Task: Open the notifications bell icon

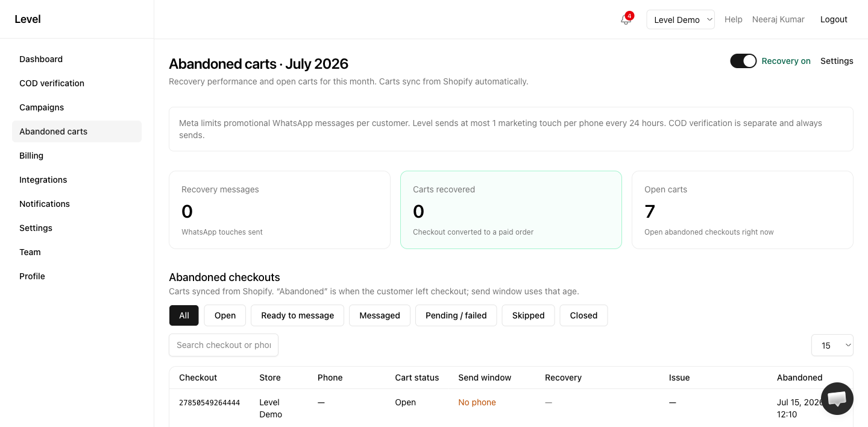Action: (625, 19)
